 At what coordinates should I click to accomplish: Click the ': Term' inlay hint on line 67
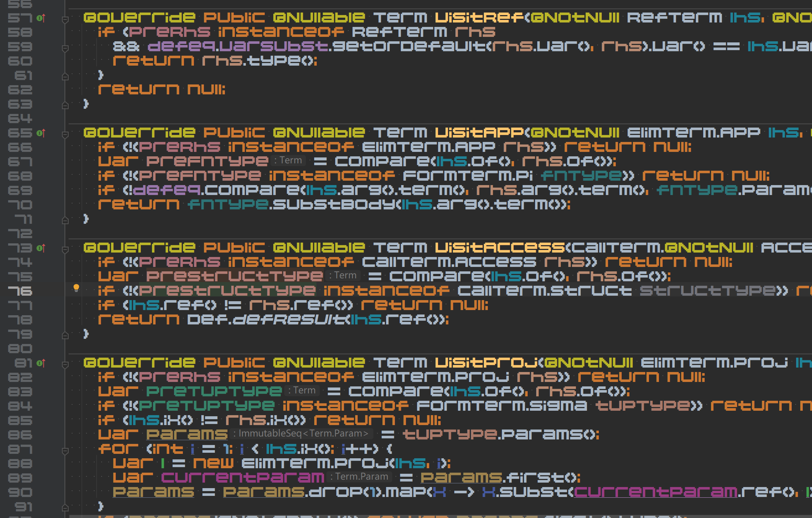click(x=288, y=160)
